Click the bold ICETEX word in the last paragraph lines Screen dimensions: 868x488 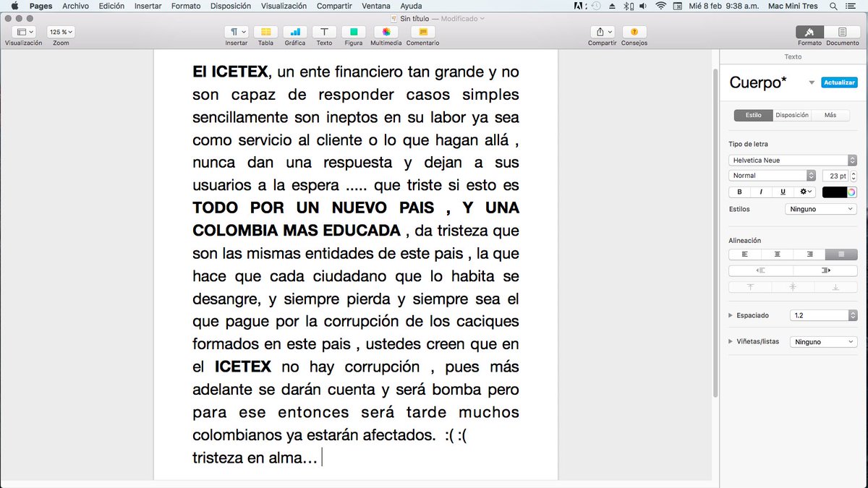point(243,367)
